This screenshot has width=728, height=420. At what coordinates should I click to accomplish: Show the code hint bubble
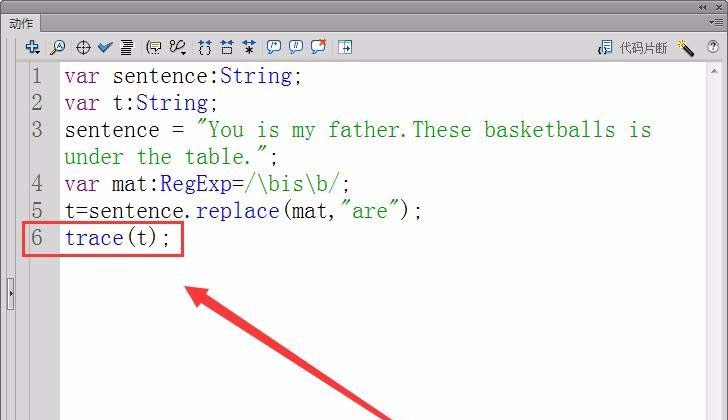point(154,47)
